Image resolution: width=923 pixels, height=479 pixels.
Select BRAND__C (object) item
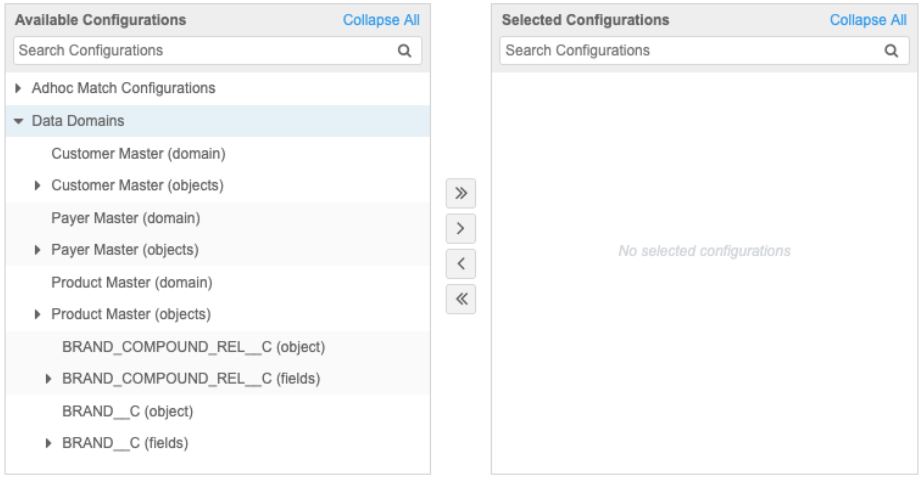(x=127, y=411)
